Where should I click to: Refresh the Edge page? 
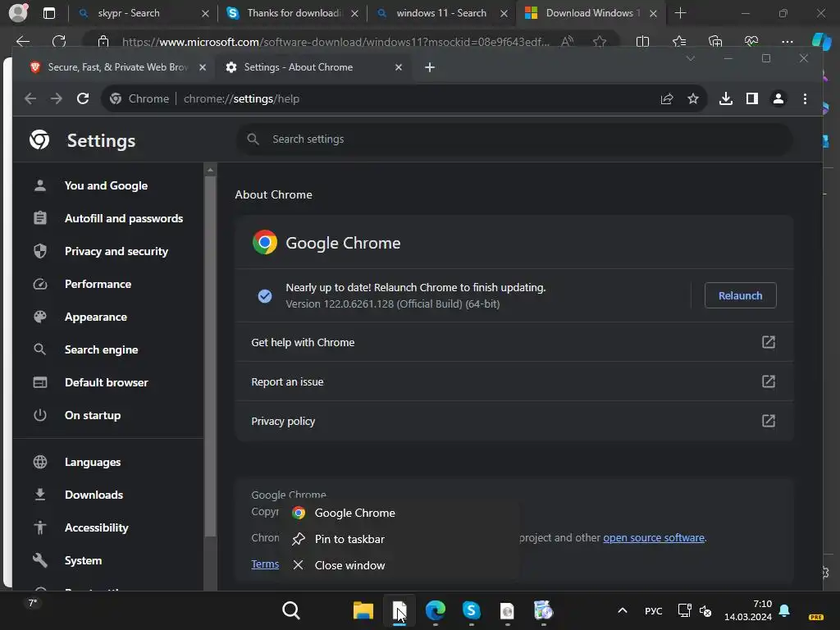(x=59, y=41)
